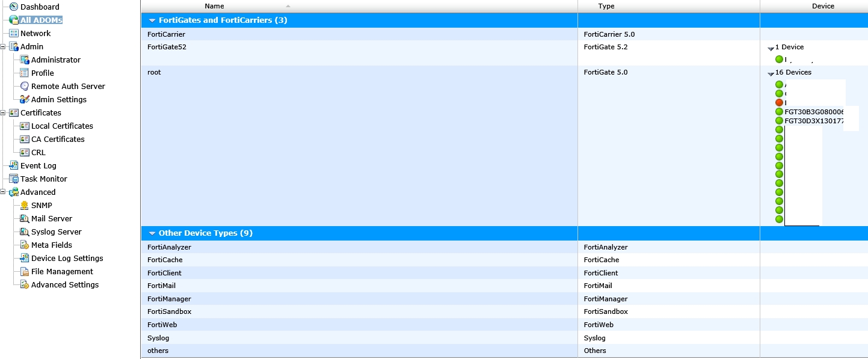The width and height of the screenshot is (868, 359).
Task: Select the FortiCache ADOM name
Action: pos(165,260)
